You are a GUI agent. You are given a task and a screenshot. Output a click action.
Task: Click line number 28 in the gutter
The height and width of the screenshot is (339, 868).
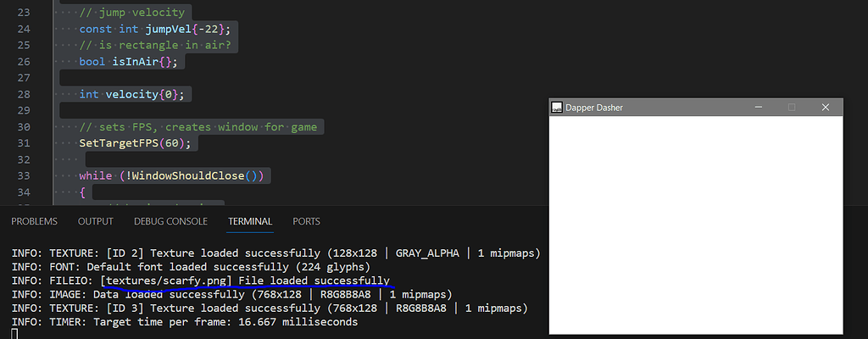click(23, 93)
